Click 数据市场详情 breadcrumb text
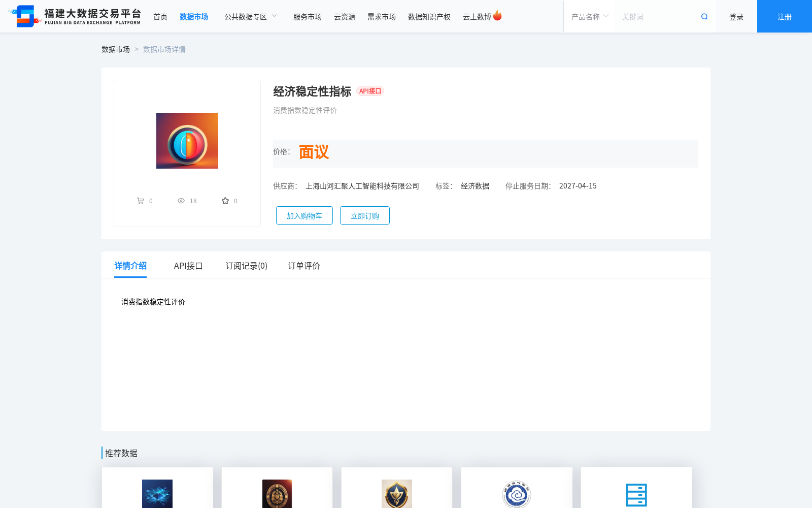The height and width of the screenshot is (508, 812). point(164,49)
